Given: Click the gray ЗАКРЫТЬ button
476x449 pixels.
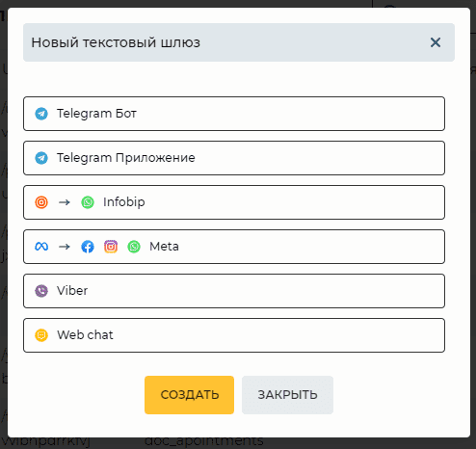Looking at the screenshot, I should (287, 395).
